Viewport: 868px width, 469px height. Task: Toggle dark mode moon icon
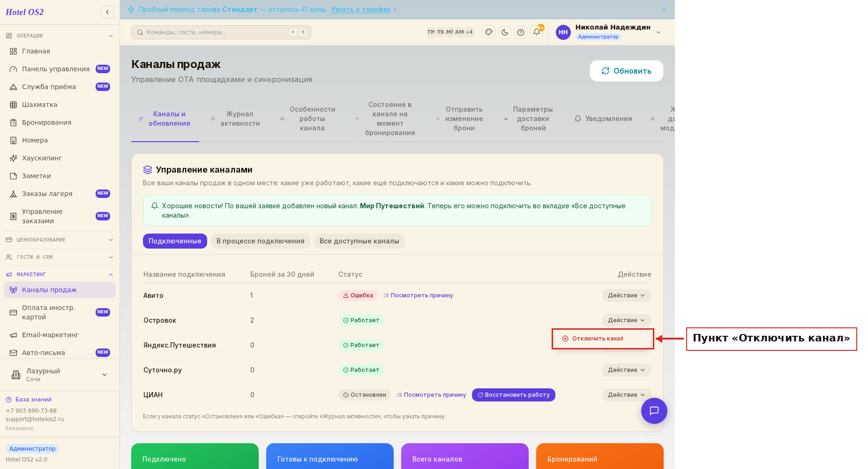[x=505, y=32]
